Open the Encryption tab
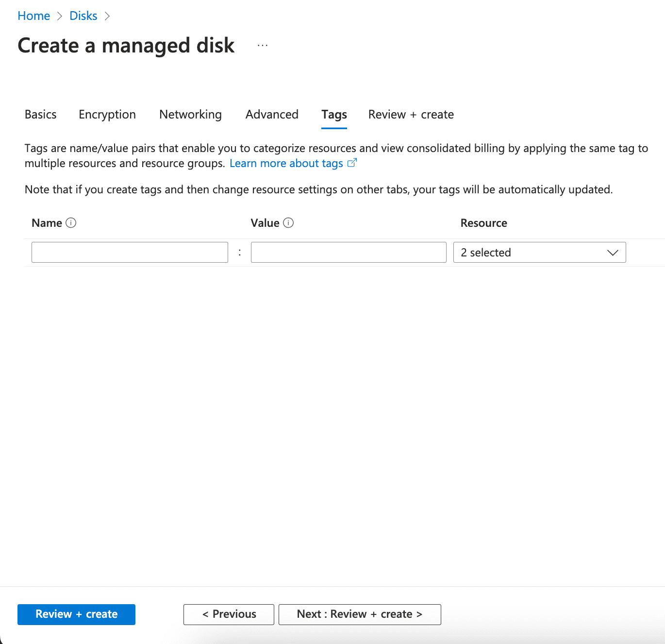 [x=107, y=115]
